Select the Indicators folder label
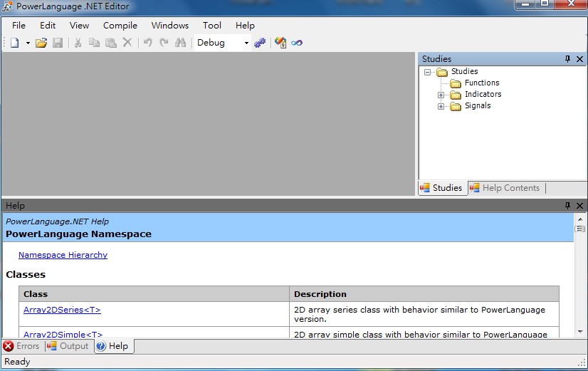 point(483,94)
